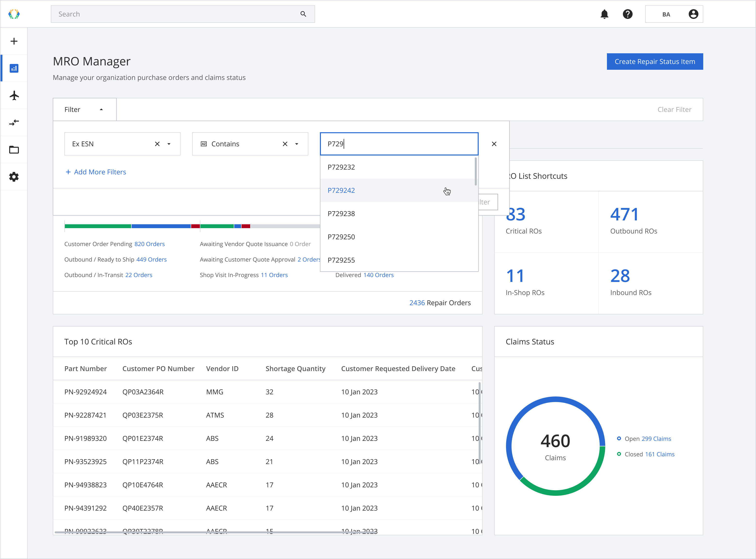
Task: Sort by Customer PO Number header
Action: 158,368
